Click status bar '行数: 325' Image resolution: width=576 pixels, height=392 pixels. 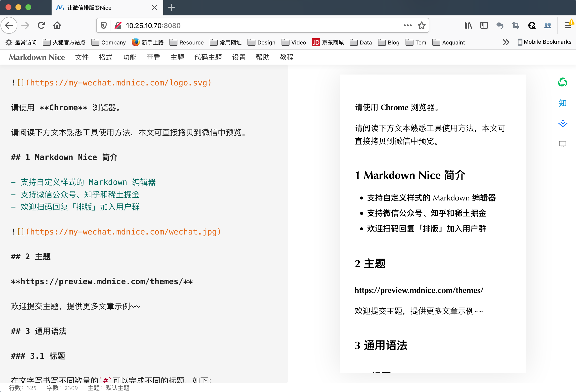23,388
